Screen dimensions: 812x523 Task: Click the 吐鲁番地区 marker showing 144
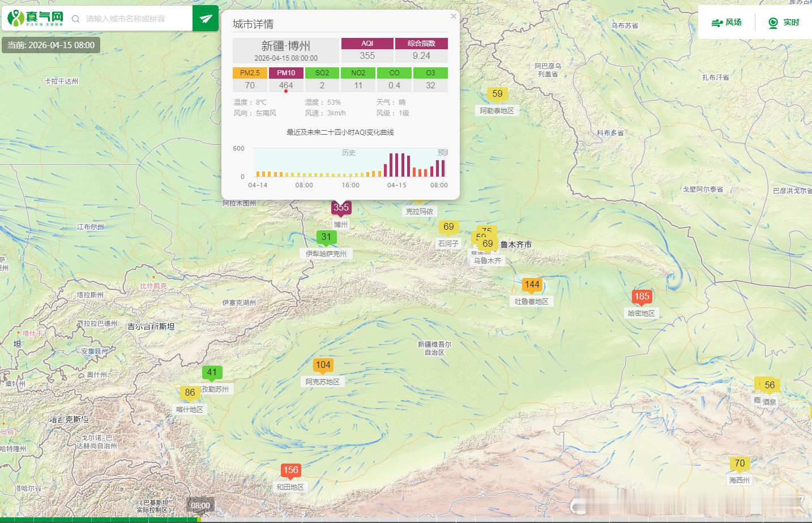[x=532, y=285]
